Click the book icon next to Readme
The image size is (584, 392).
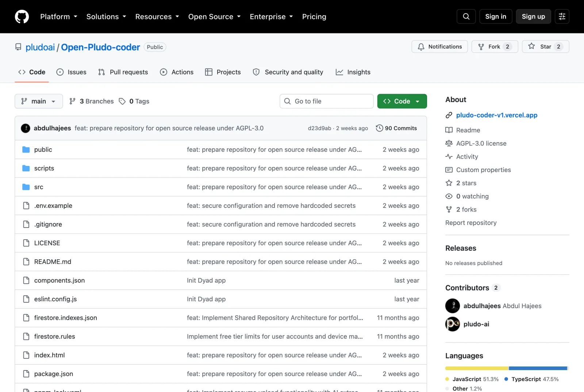449,130
